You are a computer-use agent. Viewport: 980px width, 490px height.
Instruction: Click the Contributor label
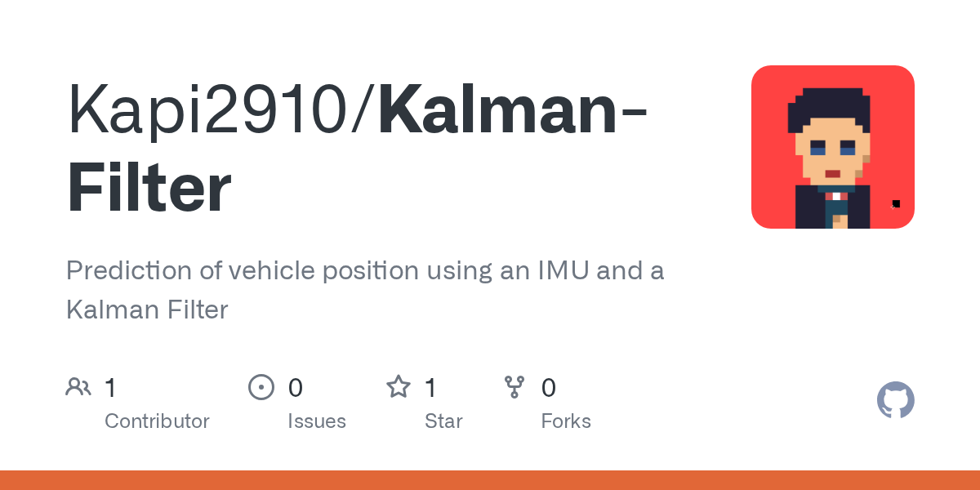(x=157, y=421)
